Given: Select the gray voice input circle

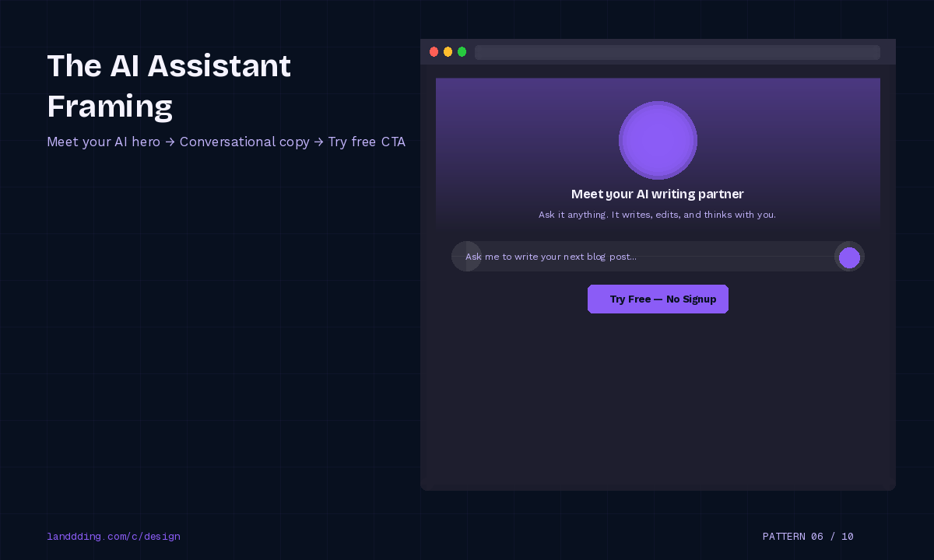Looking at the screenshot, I should point(466,256).
